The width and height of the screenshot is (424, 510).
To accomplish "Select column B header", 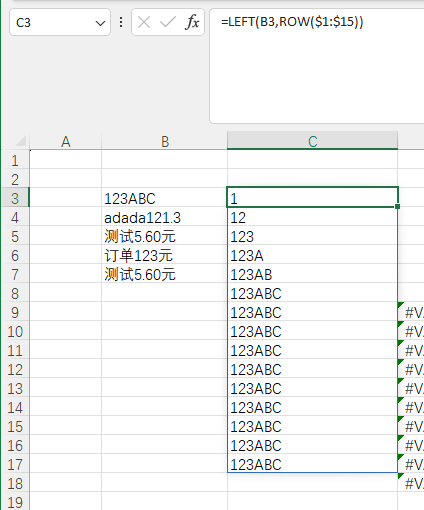I will click(x=165, y=141).
